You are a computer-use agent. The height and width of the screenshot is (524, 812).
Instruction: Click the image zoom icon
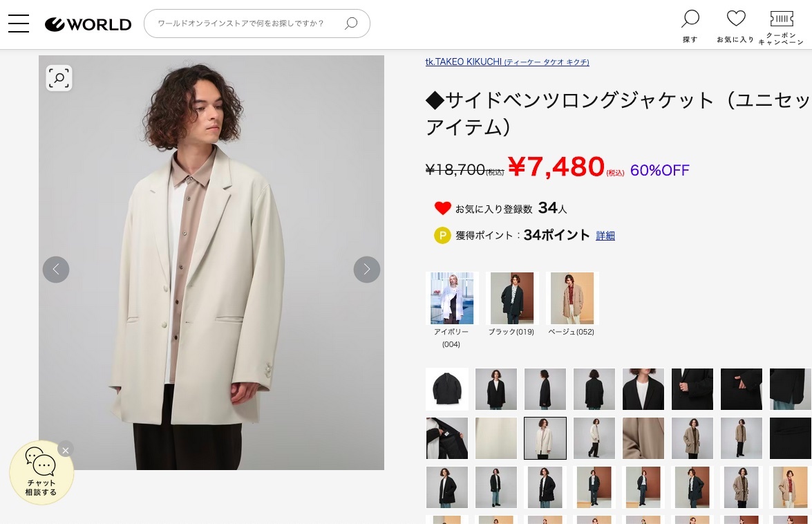tap(59, 78)
